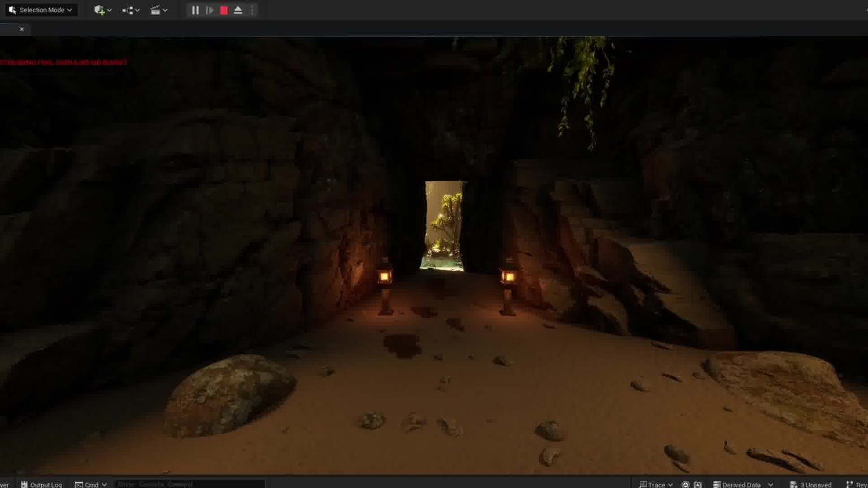Click the 3 Unsaved indicator
The width and height of the screenshot is (868, 488).
810,485
